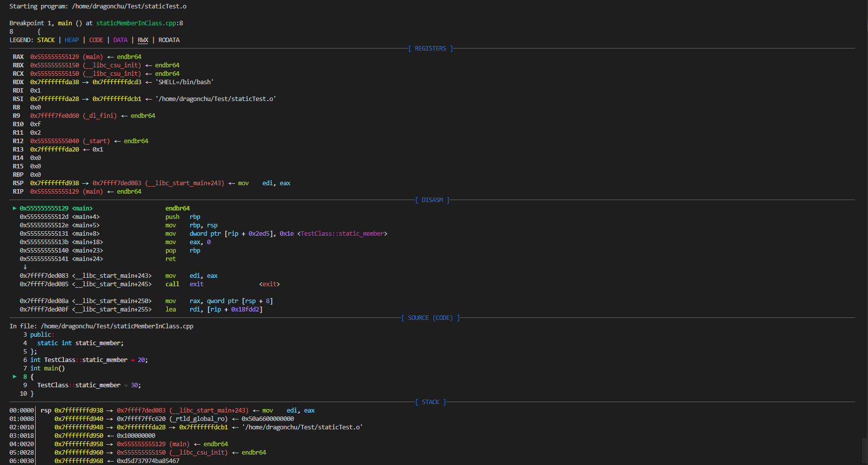Click the SOURCE (CODE) section header
Image resolution: width=868 pixels, height=465 pixels.
coord(430,318)
